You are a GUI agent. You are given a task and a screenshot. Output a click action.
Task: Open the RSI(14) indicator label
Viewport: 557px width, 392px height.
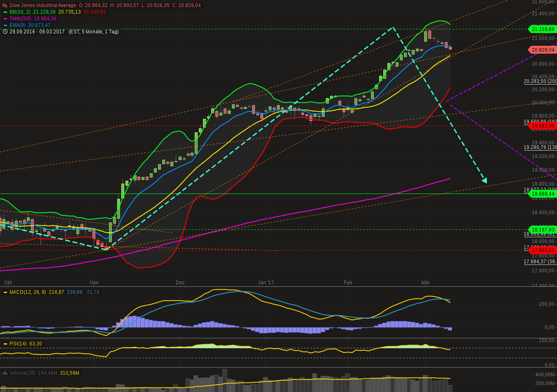click(18, 344)
